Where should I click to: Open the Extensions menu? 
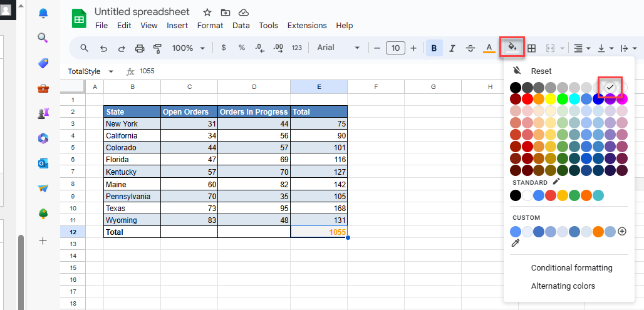pyautogui.click(x=307, y=26)
